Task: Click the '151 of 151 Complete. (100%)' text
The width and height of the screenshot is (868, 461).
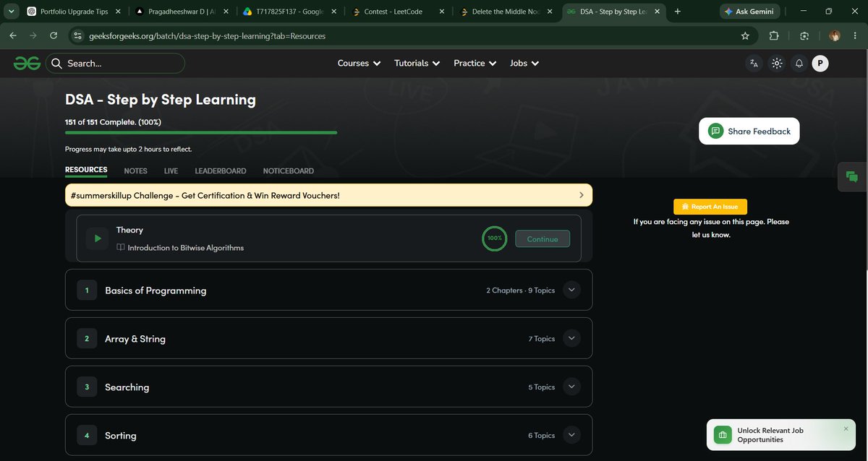Action: point(114,122)
